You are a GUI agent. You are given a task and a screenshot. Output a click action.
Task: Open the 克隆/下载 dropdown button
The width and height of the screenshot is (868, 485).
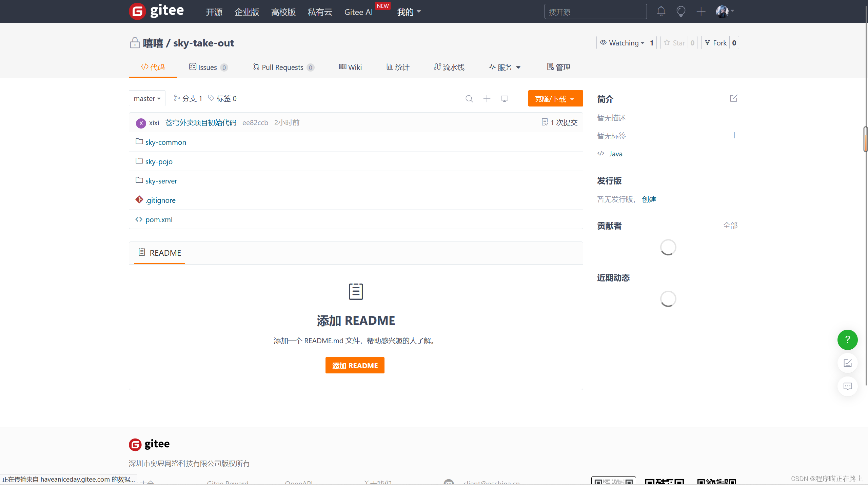[555, 98]
